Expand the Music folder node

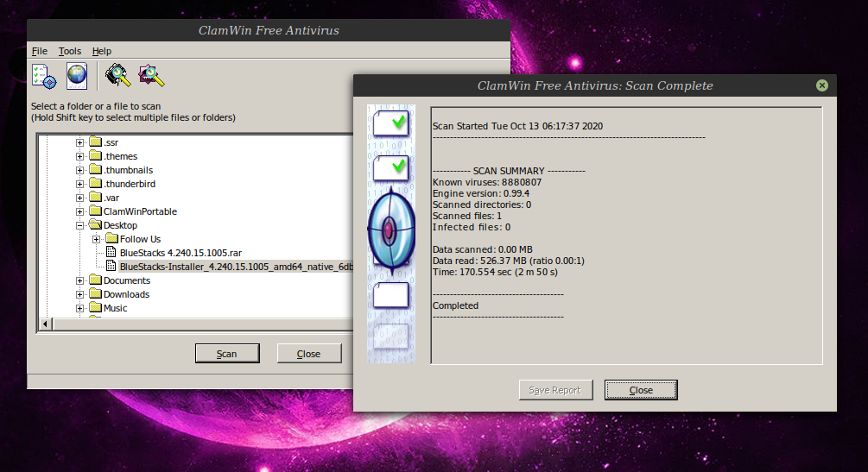pos(79,308)
